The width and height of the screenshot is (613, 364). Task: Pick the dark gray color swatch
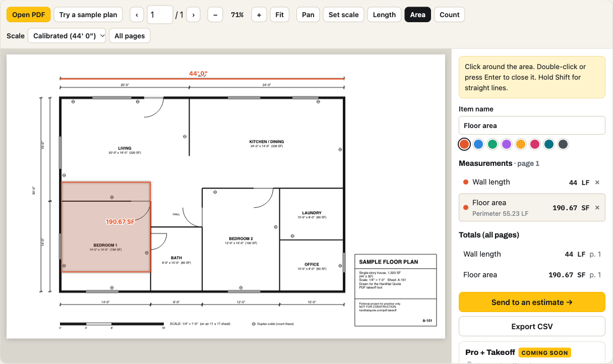coord(563,144)
